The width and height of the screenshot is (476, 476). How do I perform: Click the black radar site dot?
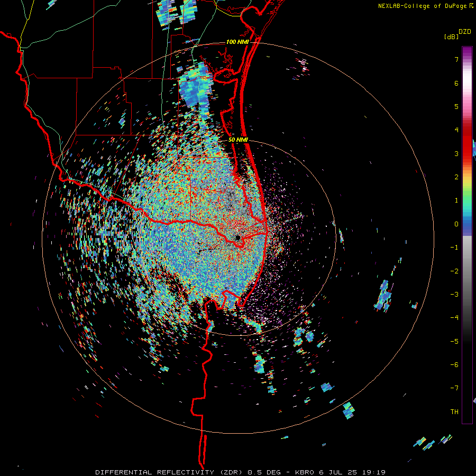point(237,237)
